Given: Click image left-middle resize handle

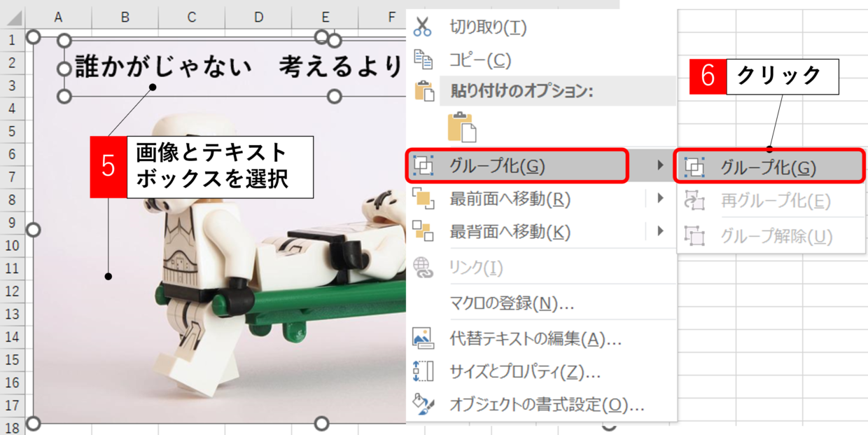Looking at the screenshot, I should point(33,230).
